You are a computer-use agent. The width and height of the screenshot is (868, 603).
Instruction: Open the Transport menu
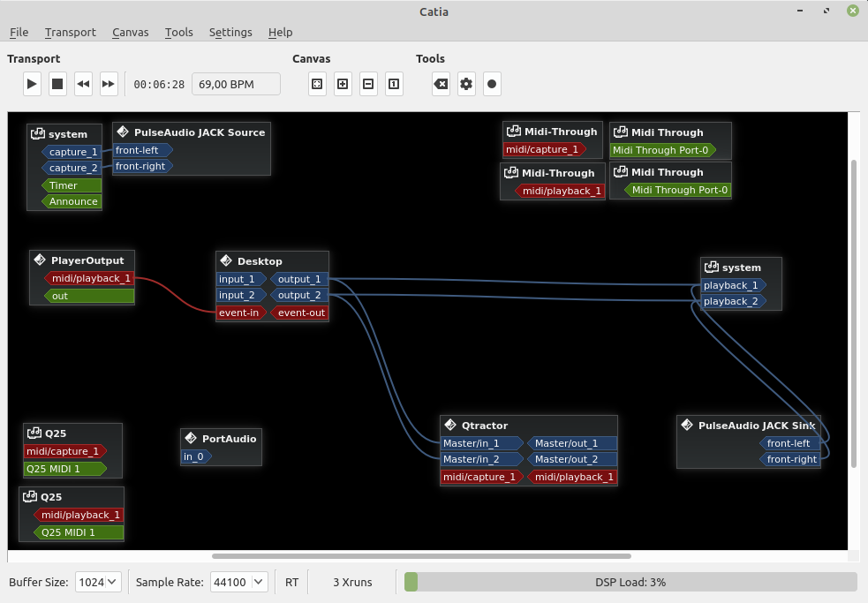point(71,32)
